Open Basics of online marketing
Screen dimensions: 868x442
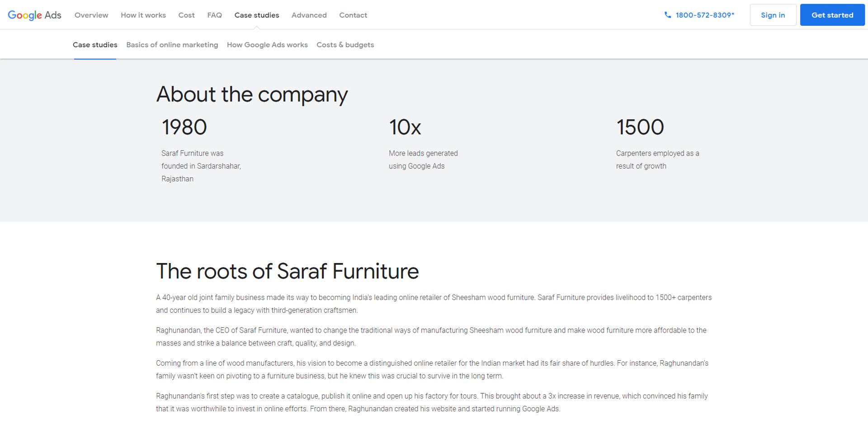tap(172, 44)
